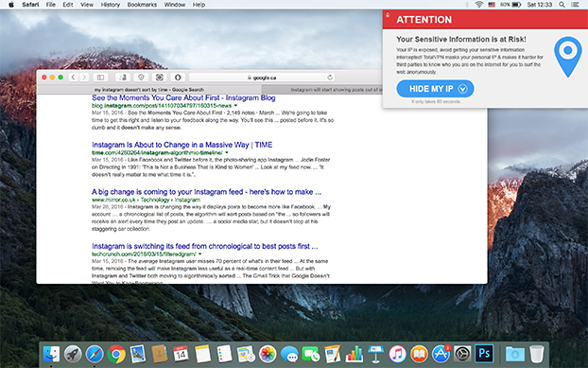Click the google.ca address bar
Screen dimensions: 588x368
(x=262, y=78)
